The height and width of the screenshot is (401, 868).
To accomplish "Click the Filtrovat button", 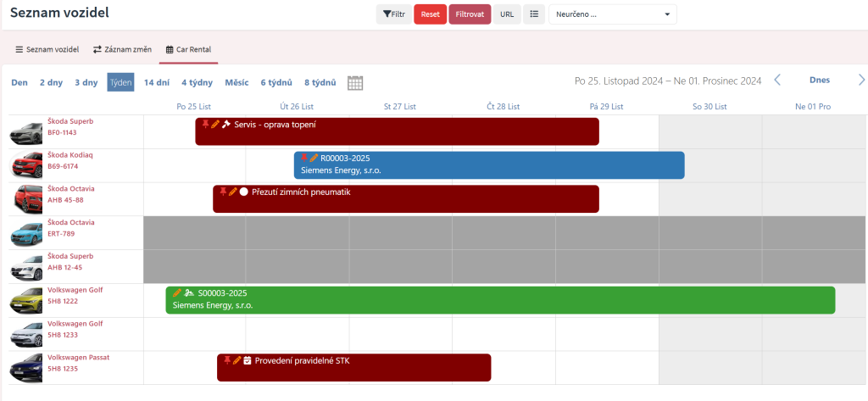I will click(x=470, y=14).
